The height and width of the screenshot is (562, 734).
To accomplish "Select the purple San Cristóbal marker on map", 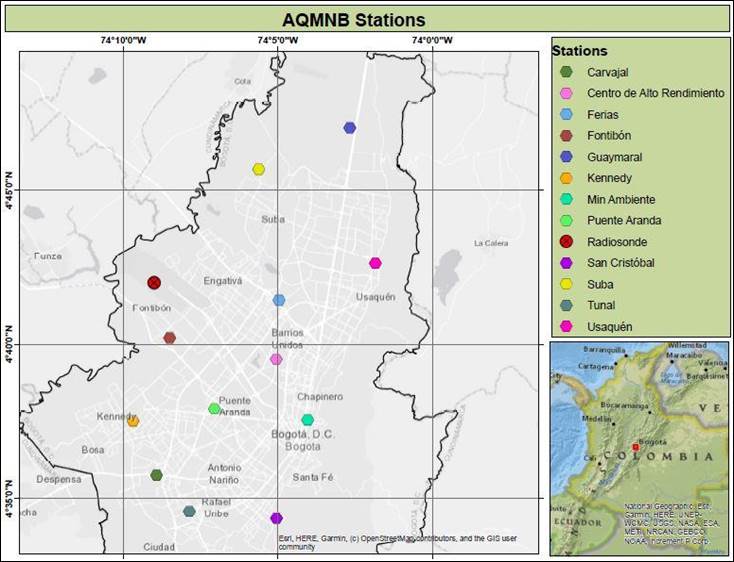I will 276,518.
